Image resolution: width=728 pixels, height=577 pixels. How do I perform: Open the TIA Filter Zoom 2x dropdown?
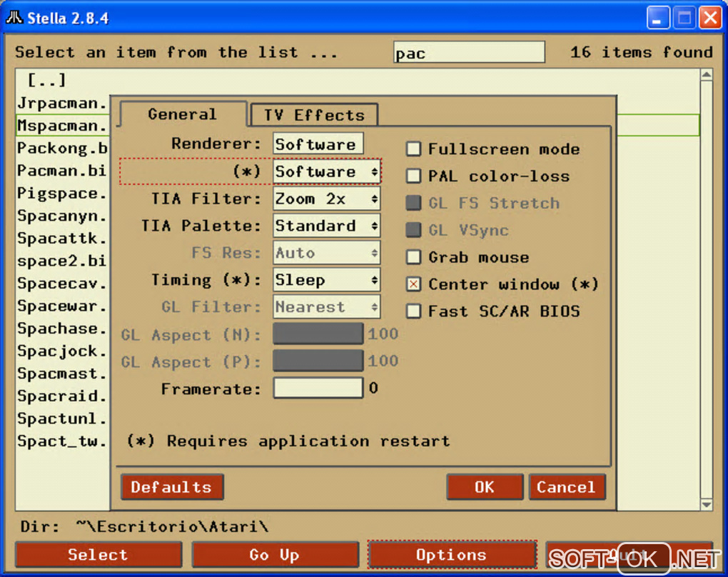[x=327, y=199]
